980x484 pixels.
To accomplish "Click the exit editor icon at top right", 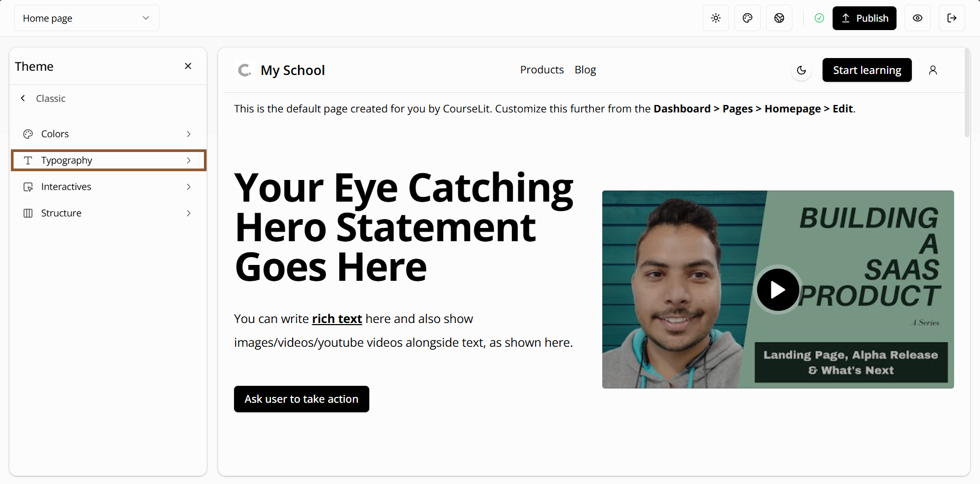I will coord(952,17).
